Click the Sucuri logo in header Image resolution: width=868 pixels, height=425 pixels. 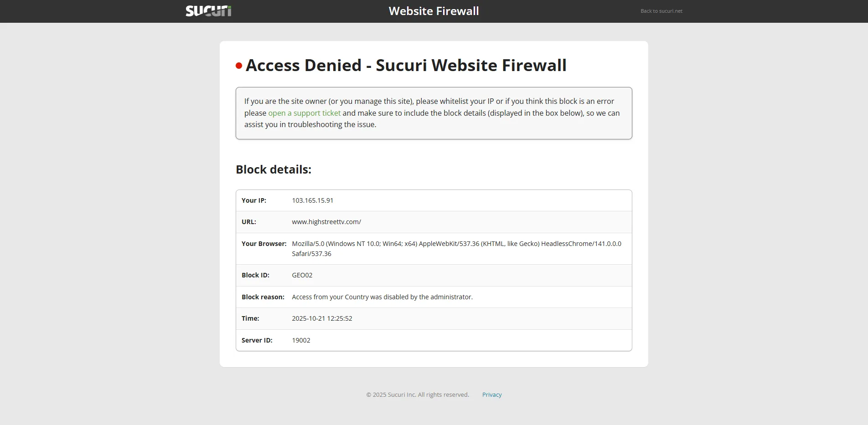(x=208, y=11)
